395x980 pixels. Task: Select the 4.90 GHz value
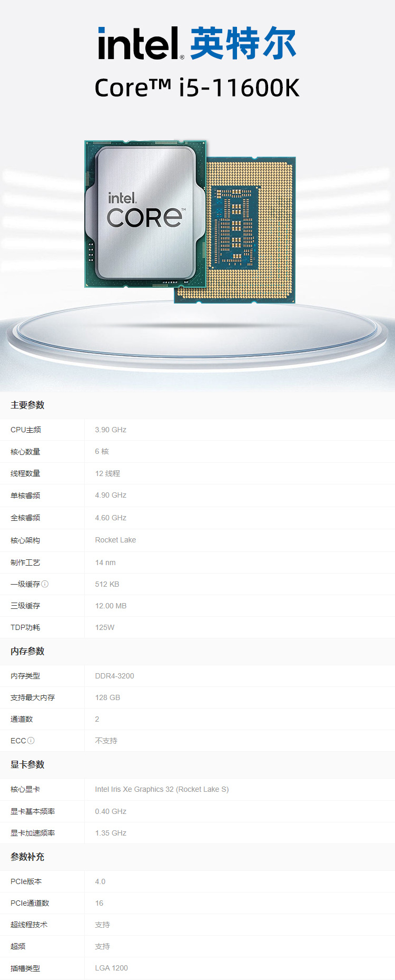point(111,495)
